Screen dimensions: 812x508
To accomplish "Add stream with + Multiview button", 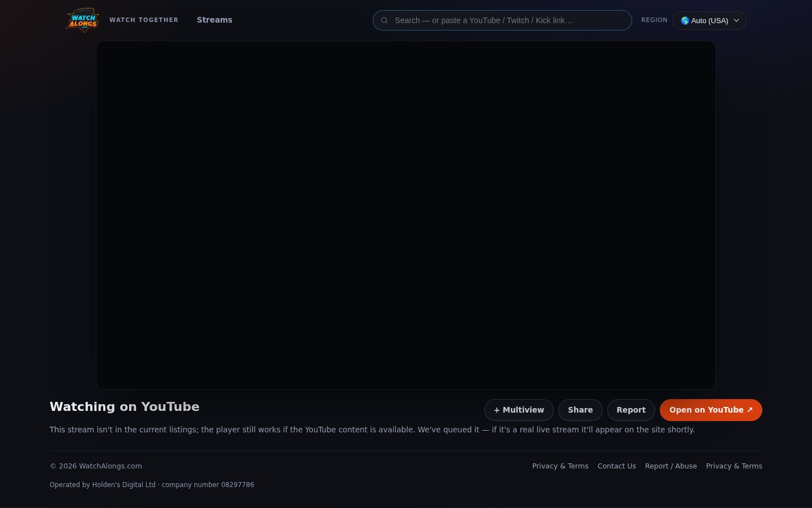I will coord(519,410).
